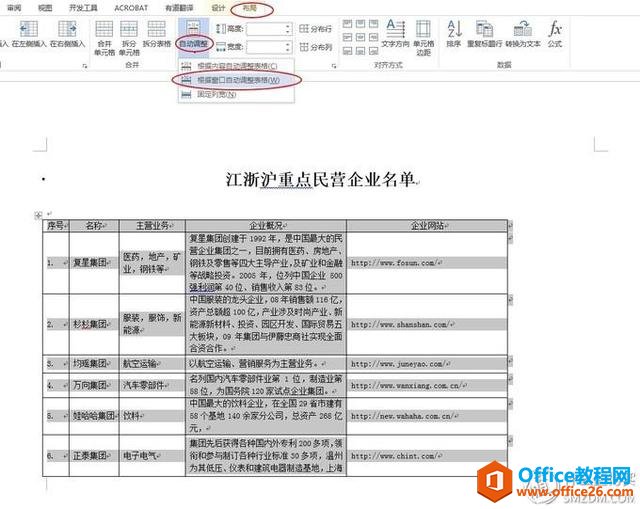
Task: Click height (高度) field spinner arrows
Action: [288, 29]
